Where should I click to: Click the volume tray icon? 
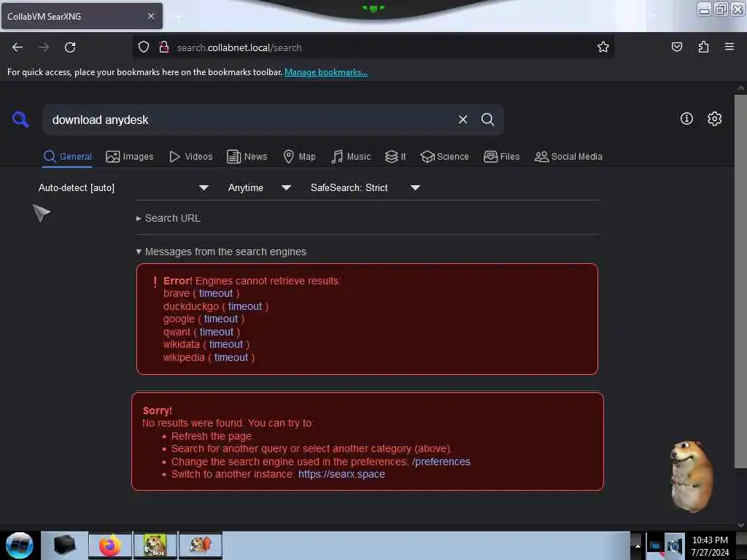[x=674, y=545]
